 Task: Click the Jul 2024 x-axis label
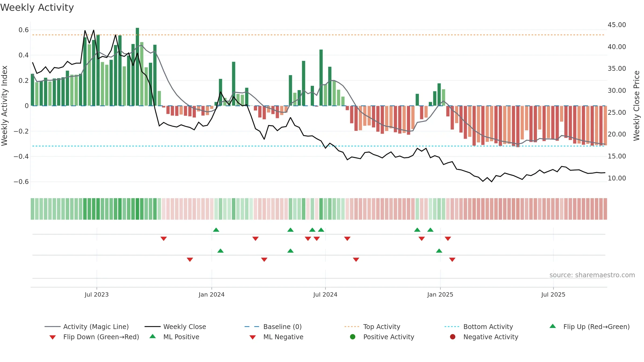(x=325, y=295)
